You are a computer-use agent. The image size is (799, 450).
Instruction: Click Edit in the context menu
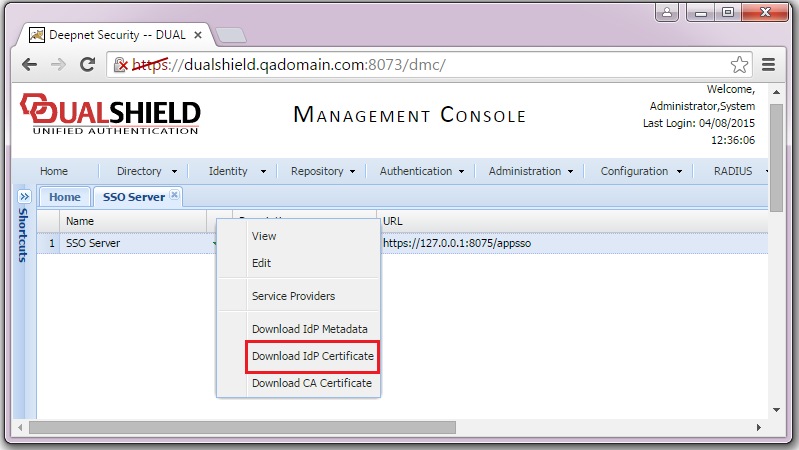pyautogui.click(x=261, y=263)
